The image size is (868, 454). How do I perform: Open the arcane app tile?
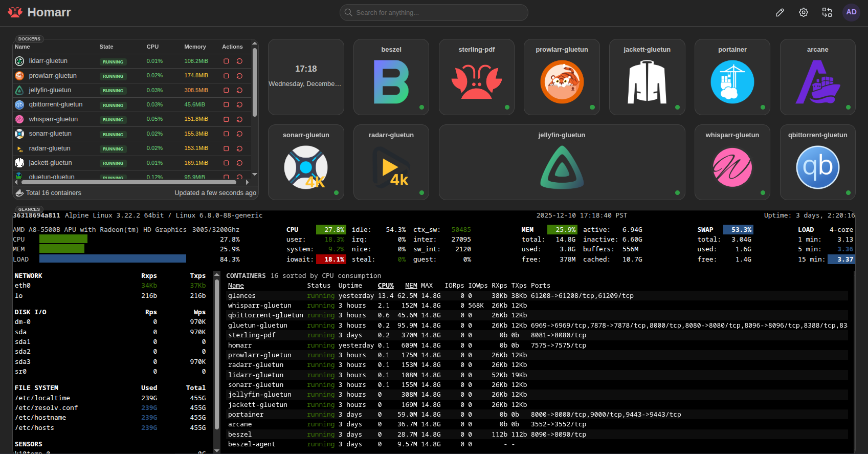[818, 77]
